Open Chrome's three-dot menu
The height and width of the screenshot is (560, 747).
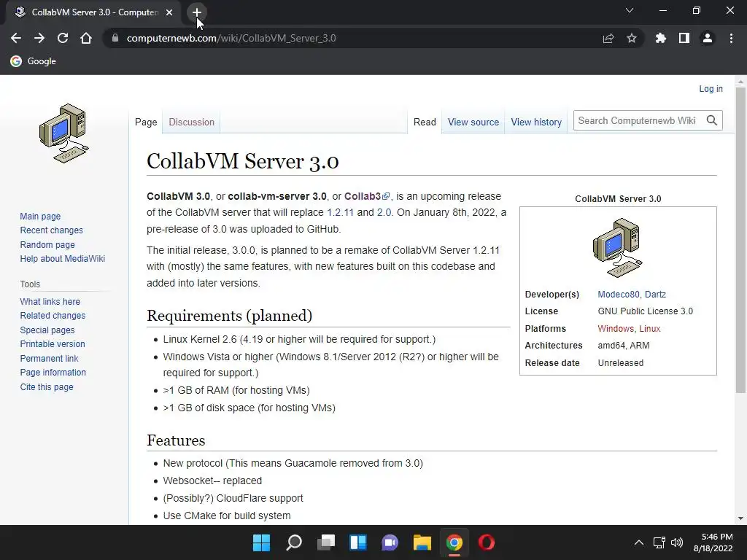pos(731,38)
